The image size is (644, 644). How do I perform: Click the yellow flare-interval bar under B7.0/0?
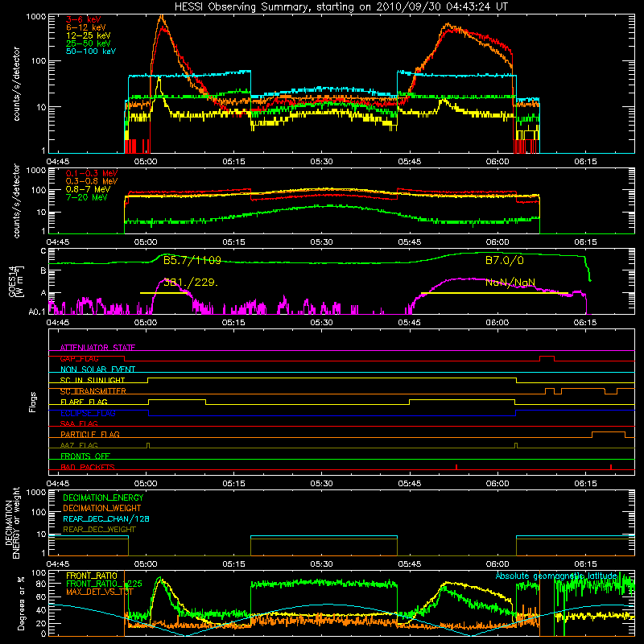pyautogui.click(x=494, y=293)
